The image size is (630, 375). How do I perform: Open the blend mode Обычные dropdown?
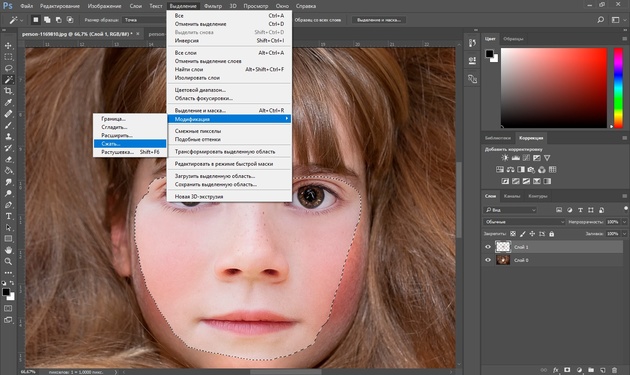524,222
